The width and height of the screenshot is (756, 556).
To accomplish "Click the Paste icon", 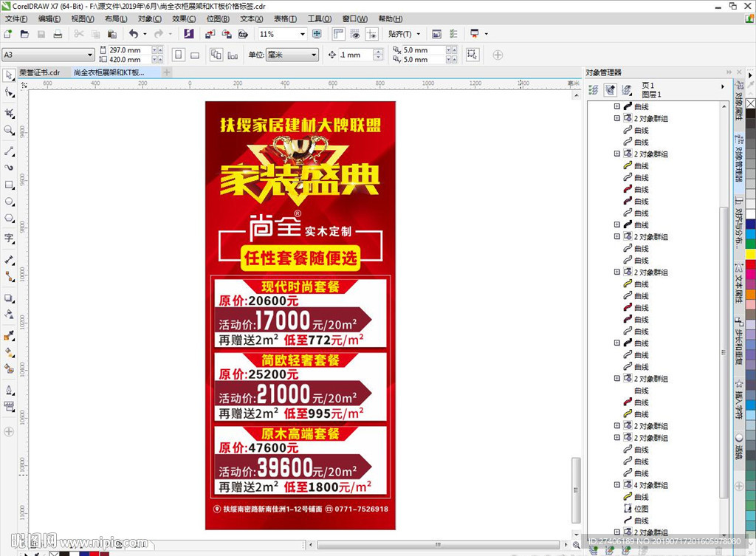I will 112,34.
